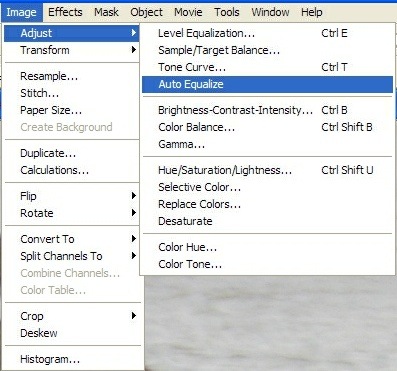
Task: Choose Deskew from the Image menu
Action: click(x=72, y=333)
